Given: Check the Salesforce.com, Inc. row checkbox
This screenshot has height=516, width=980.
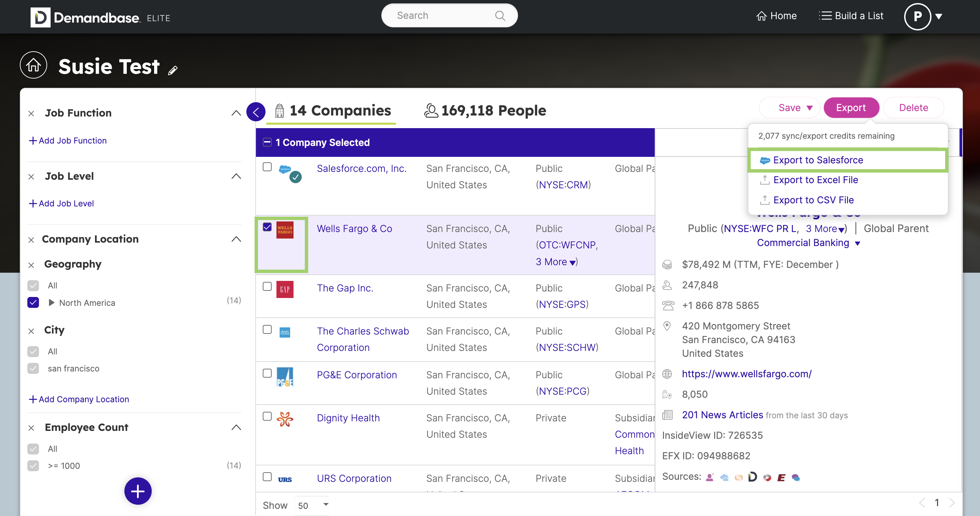Looking at the screenshot, I should pos(267,167).
